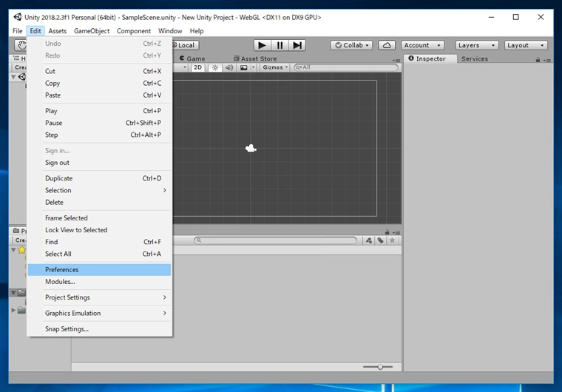562x392 pixels.
Task: Choose Sign out in Edit menu
Action: point(99,163)
